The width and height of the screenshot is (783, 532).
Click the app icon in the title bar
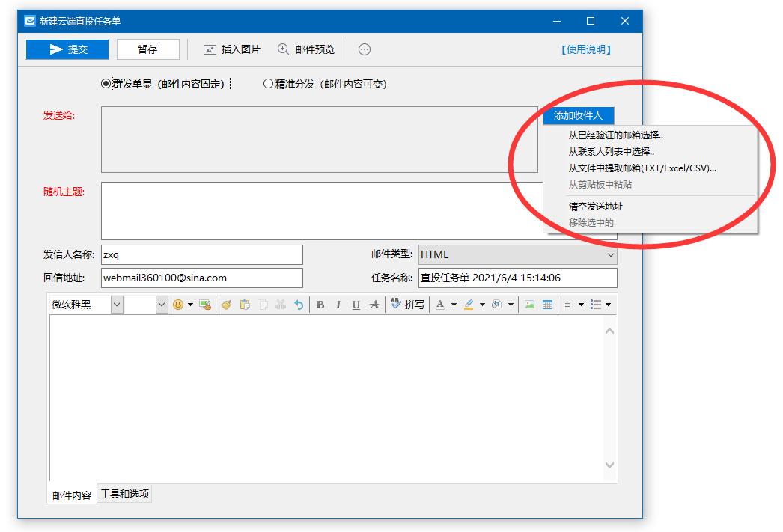coord(30,21)
